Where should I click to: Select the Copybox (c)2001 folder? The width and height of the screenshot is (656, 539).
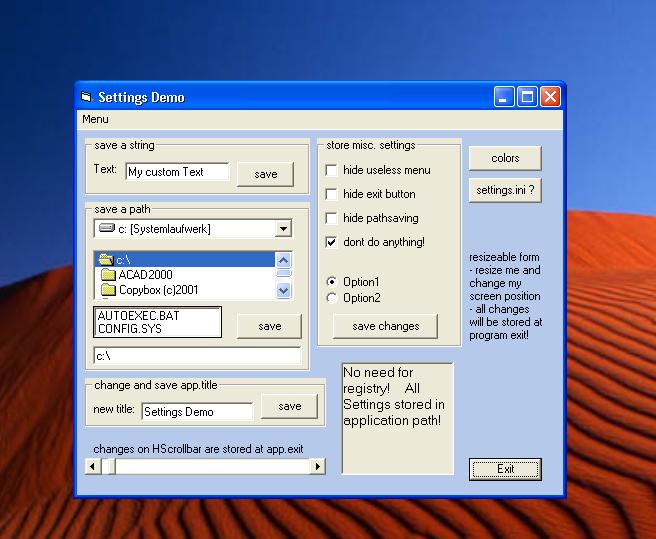(x=158, y=290)
